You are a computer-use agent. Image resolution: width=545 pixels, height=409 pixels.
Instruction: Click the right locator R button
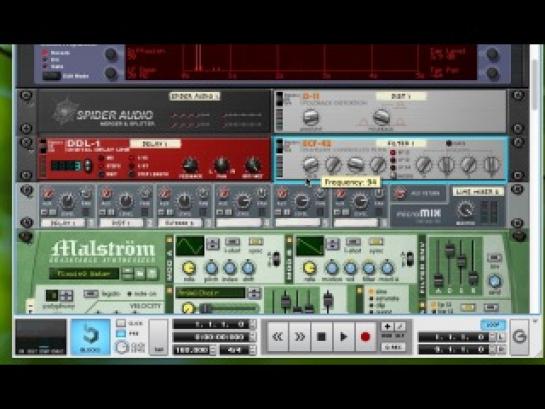coord(502,349)
